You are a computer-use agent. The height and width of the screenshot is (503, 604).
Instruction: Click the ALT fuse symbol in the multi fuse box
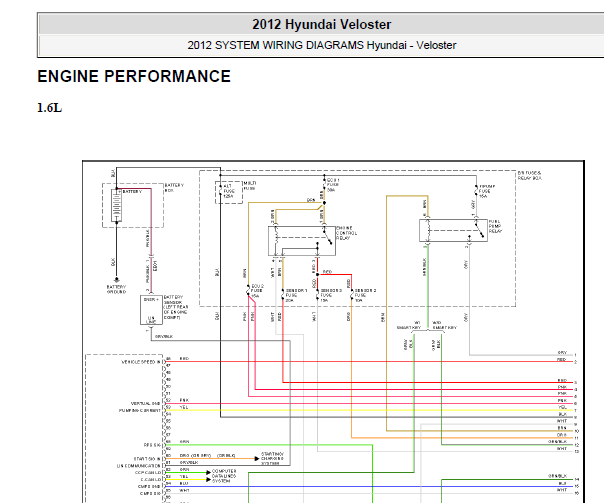point(220,191)
